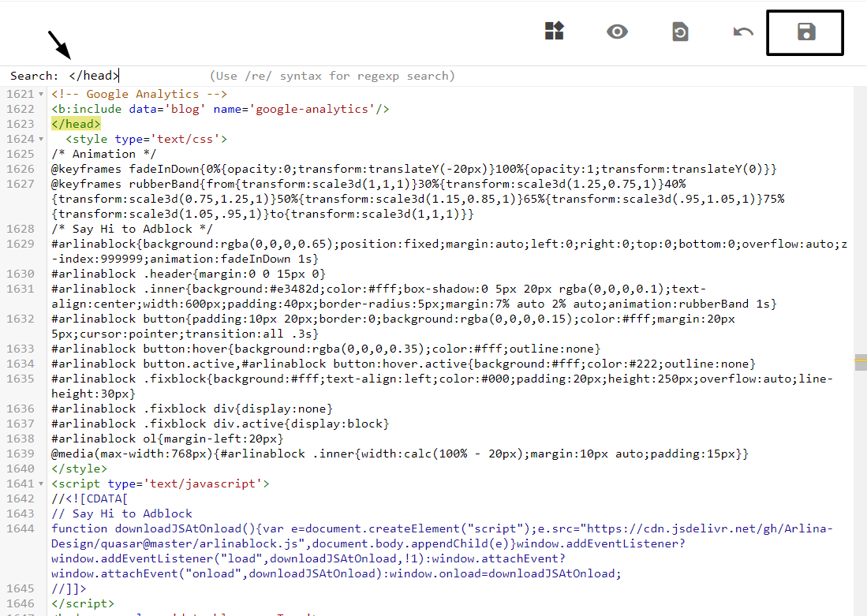Click the //<![CDATA[ line
The image size is (867, 616).
[90, 498]
